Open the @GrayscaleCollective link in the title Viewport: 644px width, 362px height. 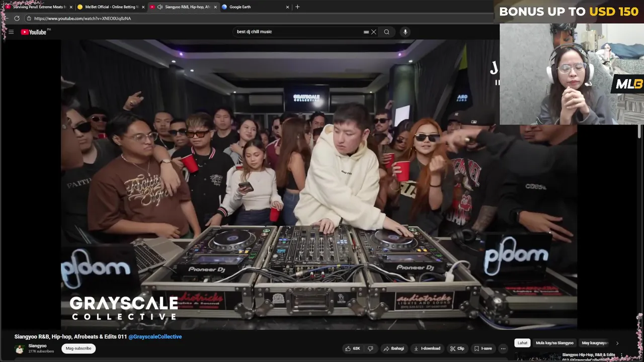155,337
